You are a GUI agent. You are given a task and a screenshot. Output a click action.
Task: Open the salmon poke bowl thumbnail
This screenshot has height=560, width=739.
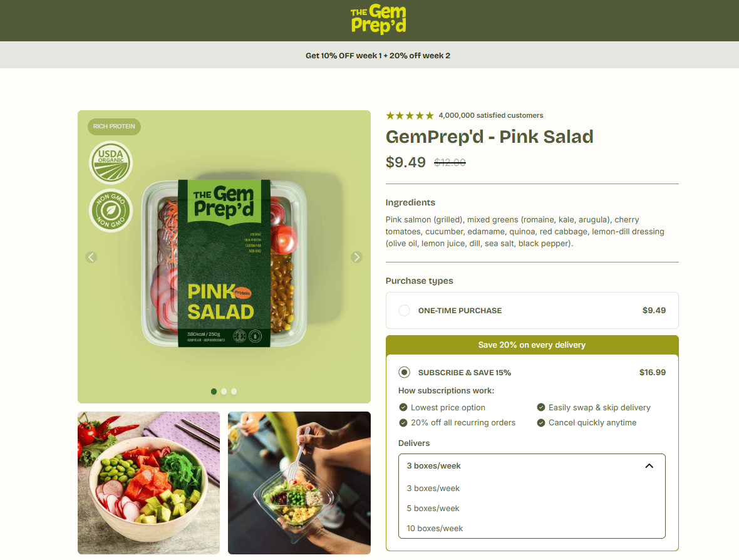tap(148, 483)
